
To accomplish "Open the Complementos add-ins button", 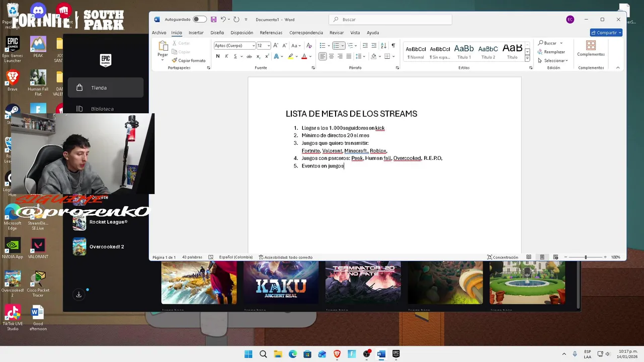I will (591, 48).
